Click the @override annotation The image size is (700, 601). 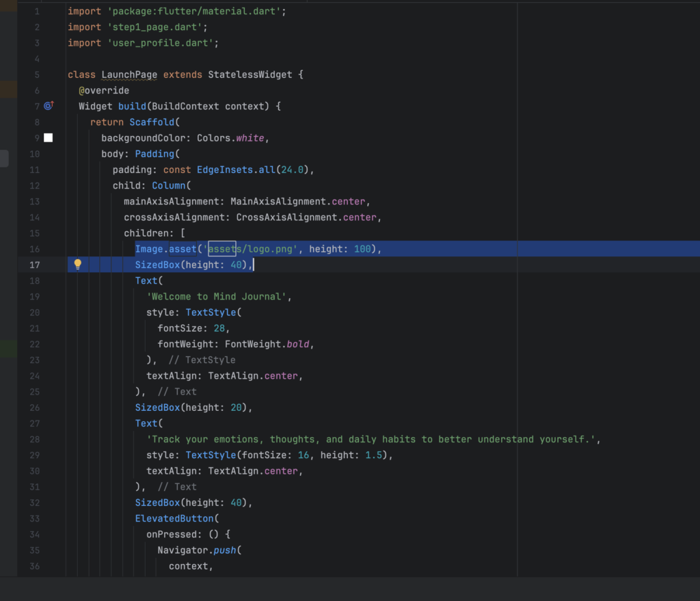tap(104, 91)
